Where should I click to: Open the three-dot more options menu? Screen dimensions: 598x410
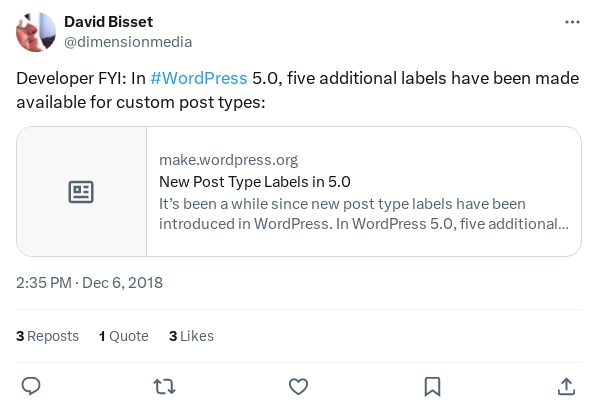click(572, 22)
